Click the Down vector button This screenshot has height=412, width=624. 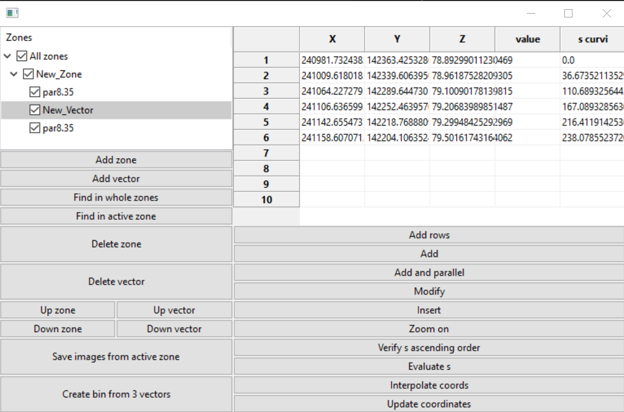[174, 328]
